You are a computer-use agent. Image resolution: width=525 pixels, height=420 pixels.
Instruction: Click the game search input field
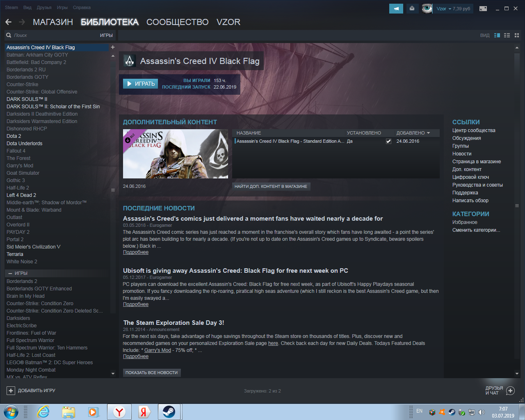click(55, 35)
